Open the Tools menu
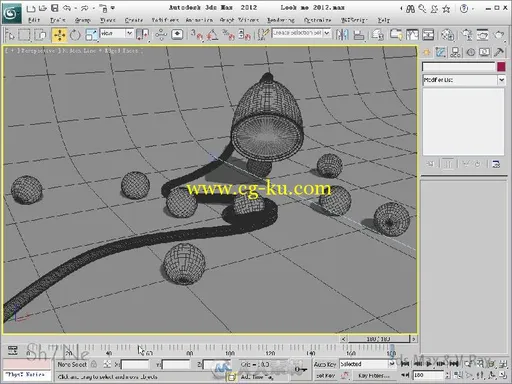This screenshot has width=512, height=384. coord(58,20)
